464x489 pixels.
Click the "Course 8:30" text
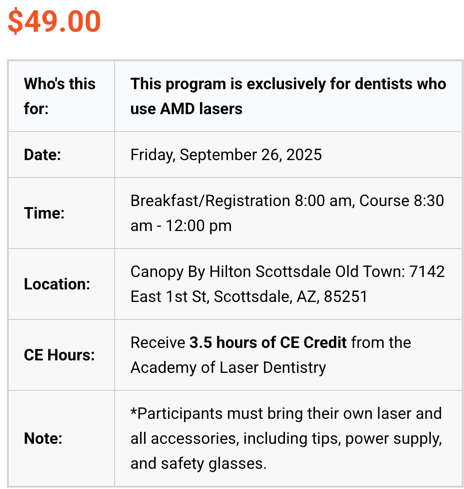coord(402,201)
